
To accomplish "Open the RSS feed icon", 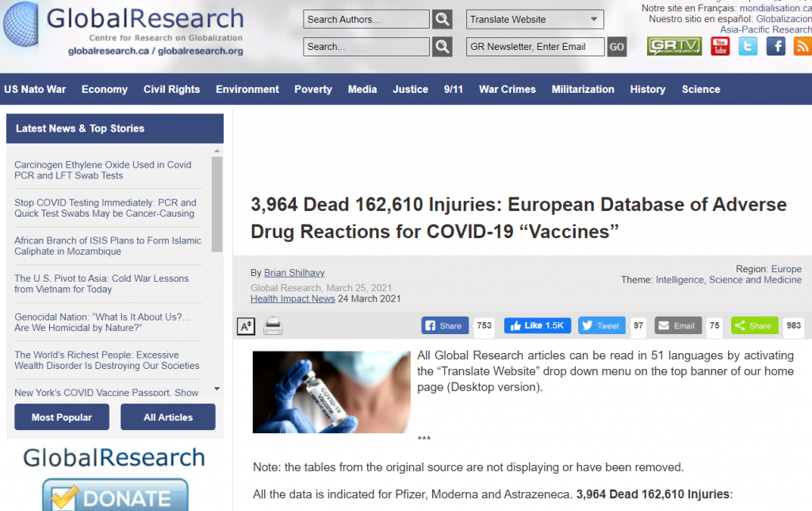I will pyautogui.click(x=802, y=46).
